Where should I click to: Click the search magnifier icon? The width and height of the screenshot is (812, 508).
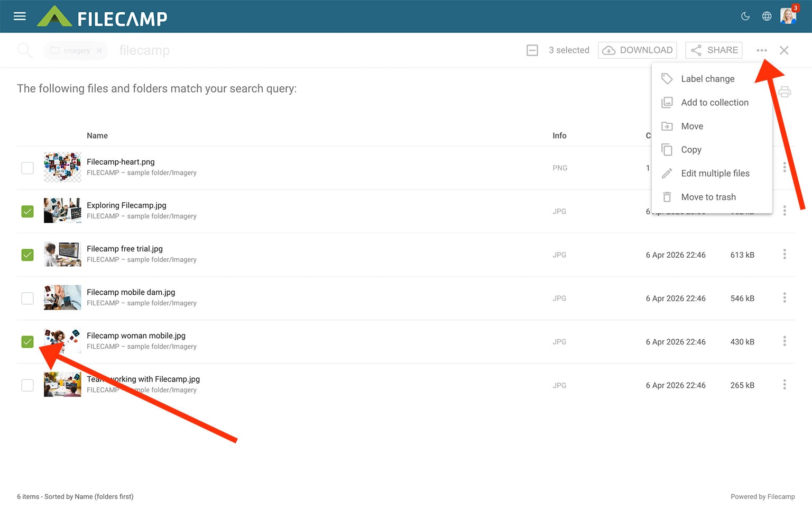tap(24, 50)
